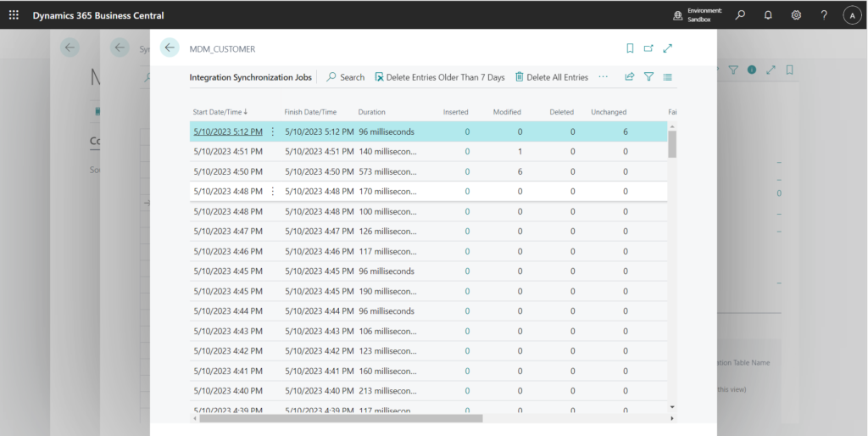868x436 pixels.
Task: Open the settings gear
Action: (796, 15)
